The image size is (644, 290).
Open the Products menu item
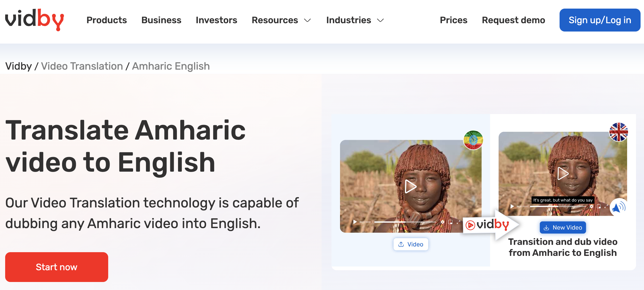click(x=106, y=20)
